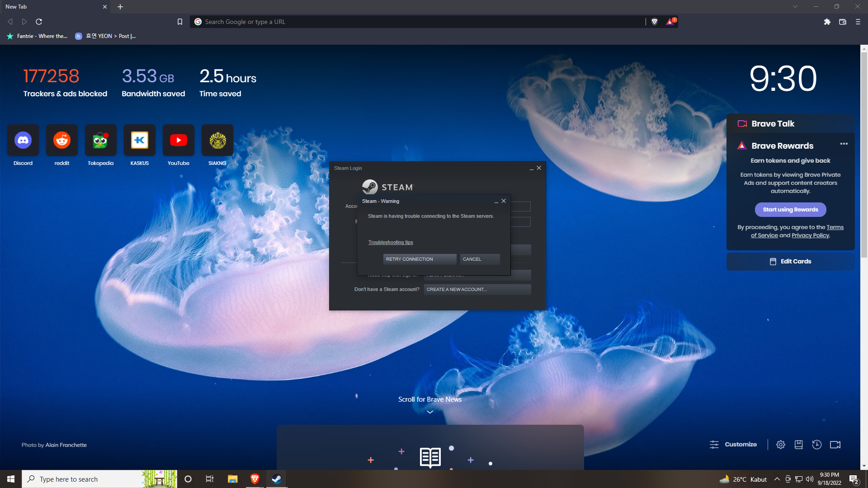
Task: Open the YouTube shortcut tile
Action: [x=179, y=141]
